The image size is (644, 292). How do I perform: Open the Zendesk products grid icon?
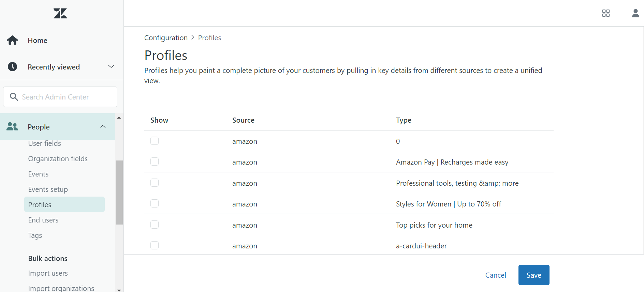606,13
